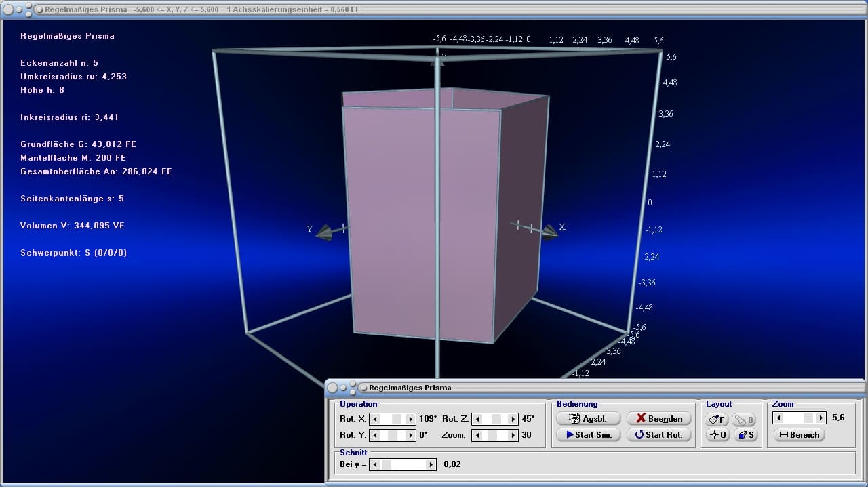Click the 'Grundfläche G: 43,012 FE' text

pos(78,144)
